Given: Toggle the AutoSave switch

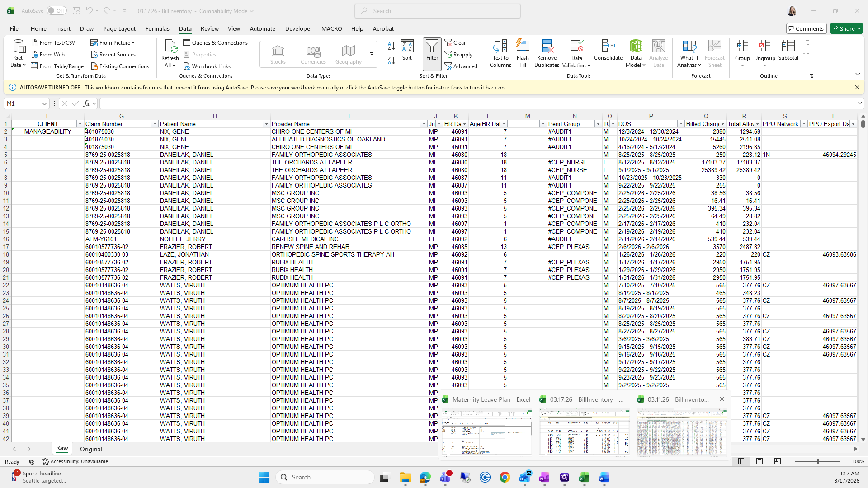Looking at the screenshot, I should [56, 11].
